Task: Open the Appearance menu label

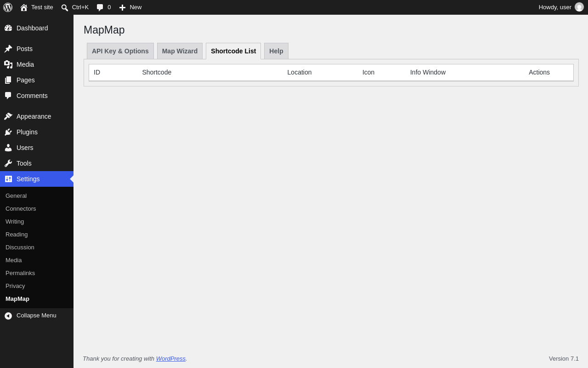Action: (34, 116)
